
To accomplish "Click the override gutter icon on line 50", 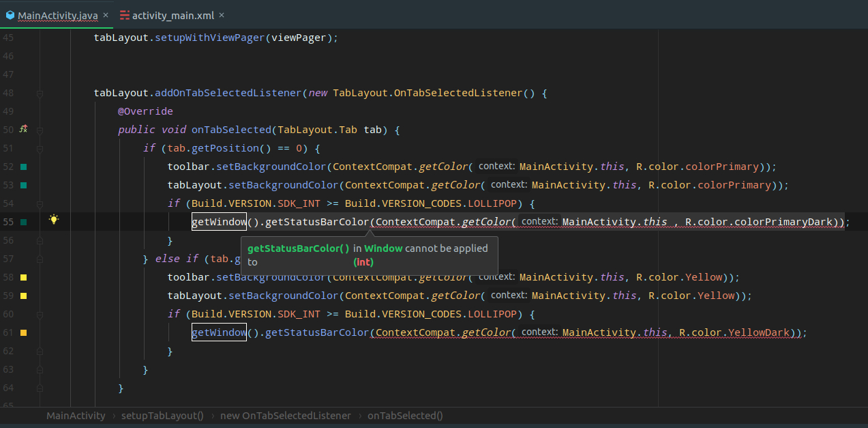I will click(x=23, y=128).
